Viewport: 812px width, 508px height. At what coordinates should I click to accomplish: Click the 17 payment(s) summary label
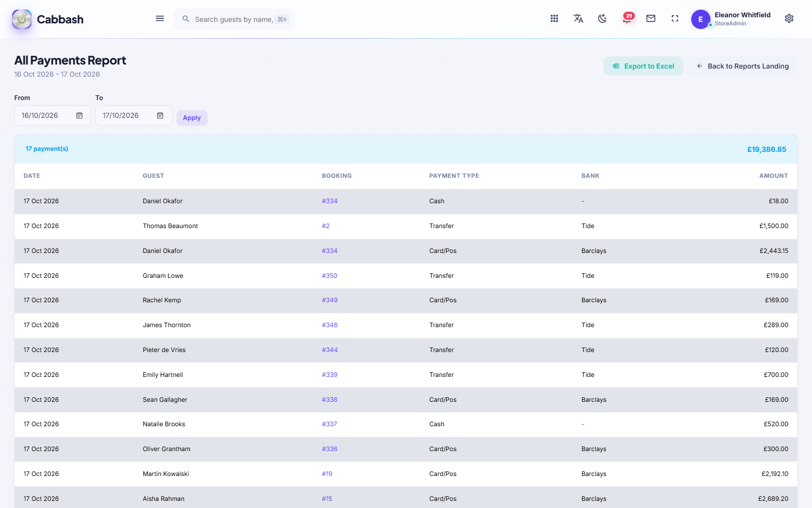(x=47, y=149)
